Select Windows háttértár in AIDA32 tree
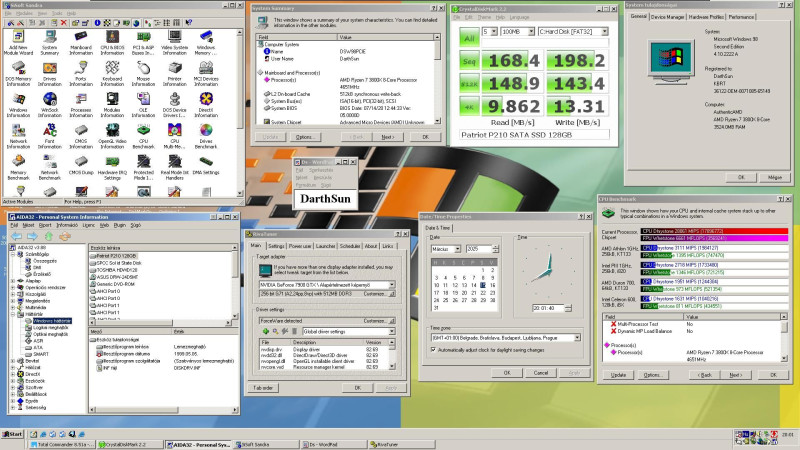 [x=52, y=321]
